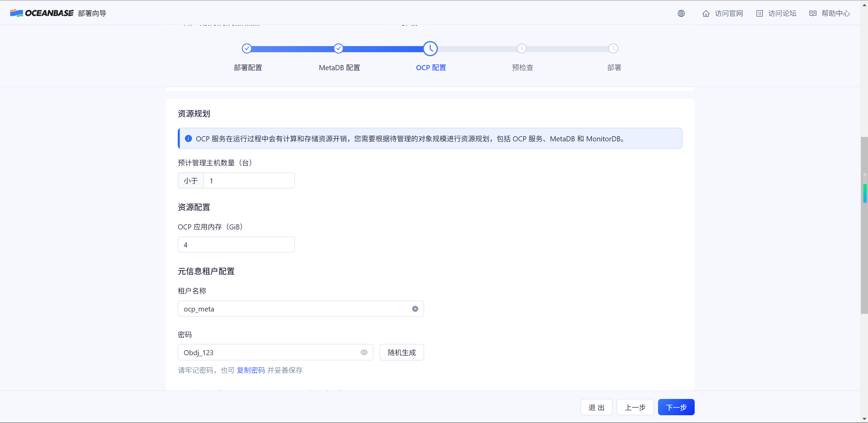Click the OceanBase logo
Viewport: 868px width, 423px height.
(x=42, y=13)
